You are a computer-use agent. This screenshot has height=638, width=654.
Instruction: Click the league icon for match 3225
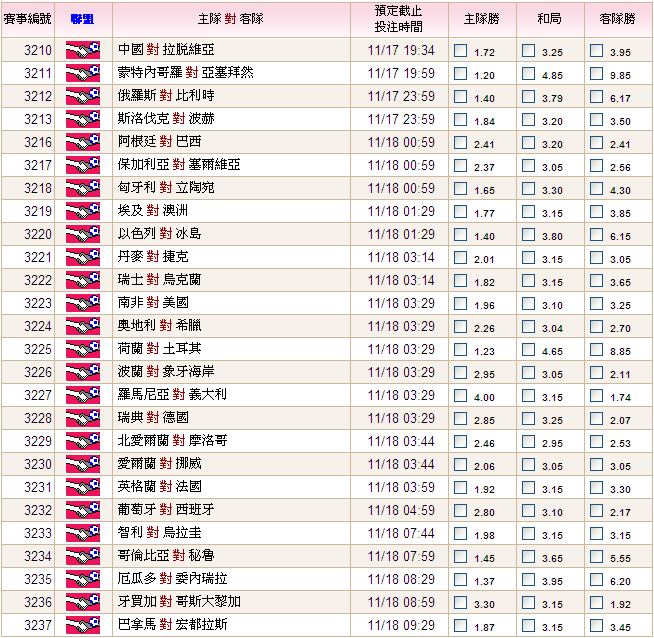coord(83,349)
